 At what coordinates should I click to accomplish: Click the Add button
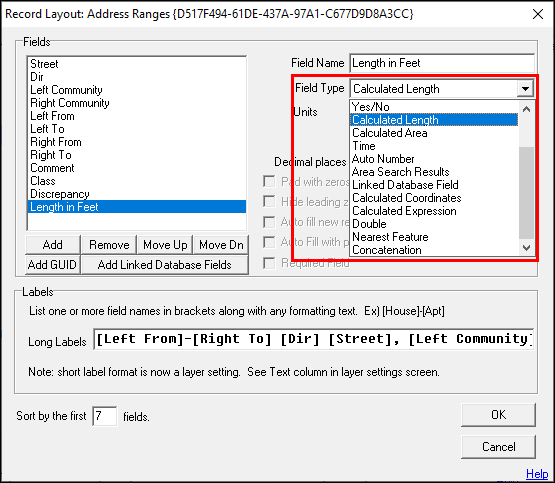point(53,245)
